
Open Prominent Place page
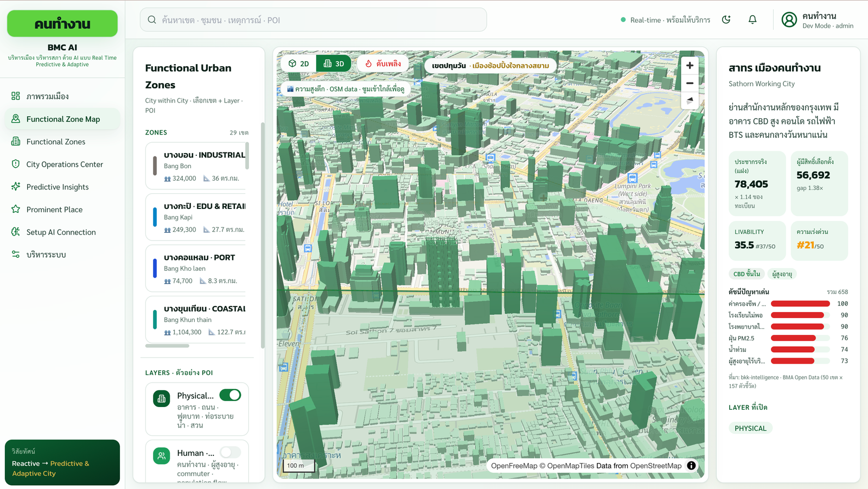(62, 209)
